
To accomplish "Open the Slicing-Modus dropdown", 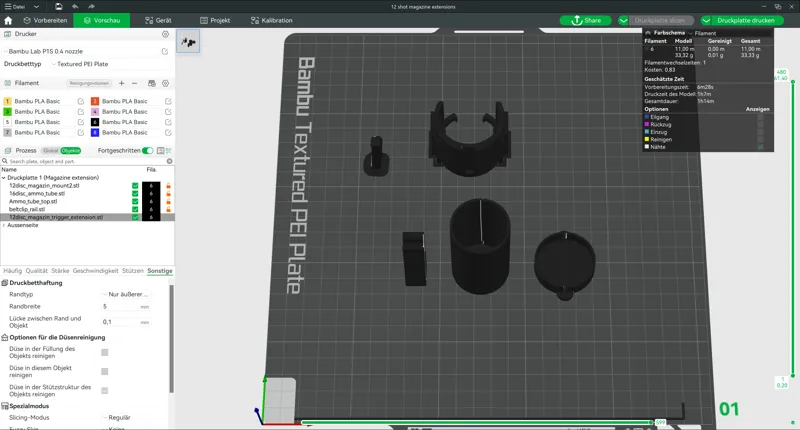I will click(x=126, y=417).
